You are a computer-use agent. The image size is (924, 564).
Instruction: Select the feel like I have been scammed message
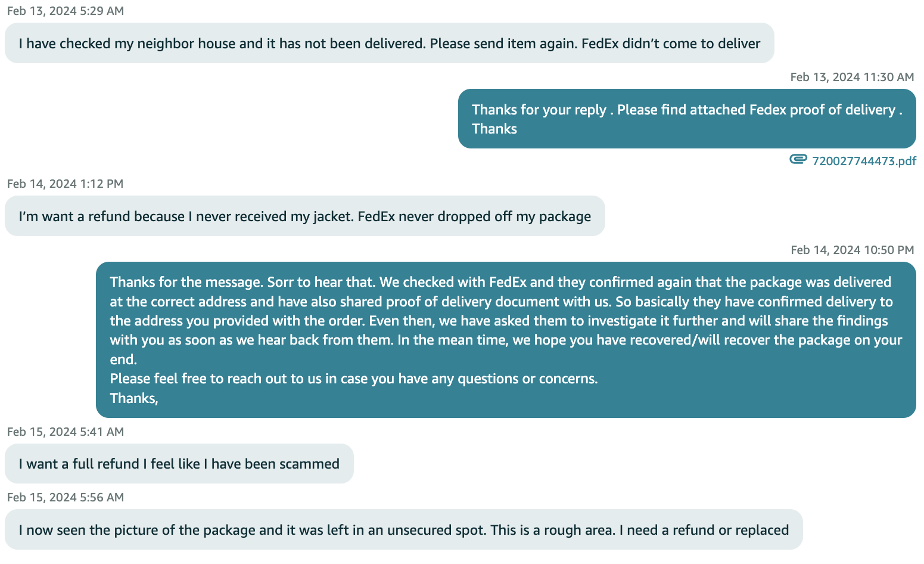point(179,463)
